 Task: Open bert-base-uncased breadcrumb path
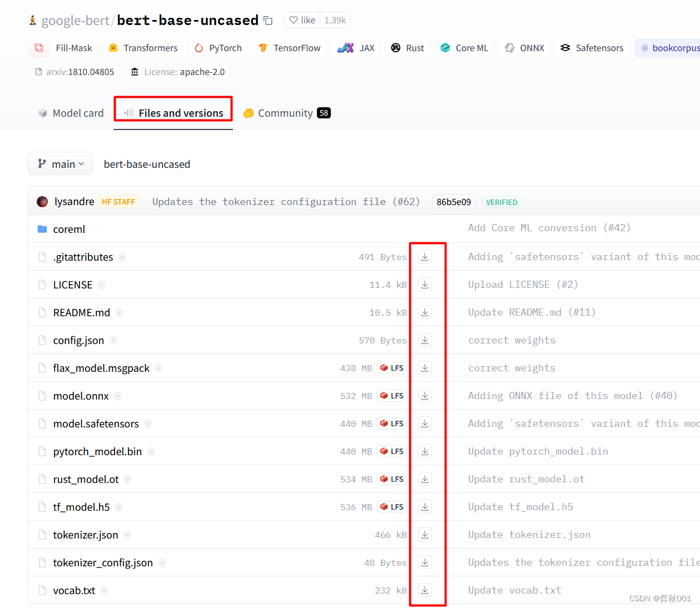tap(147, 164)
